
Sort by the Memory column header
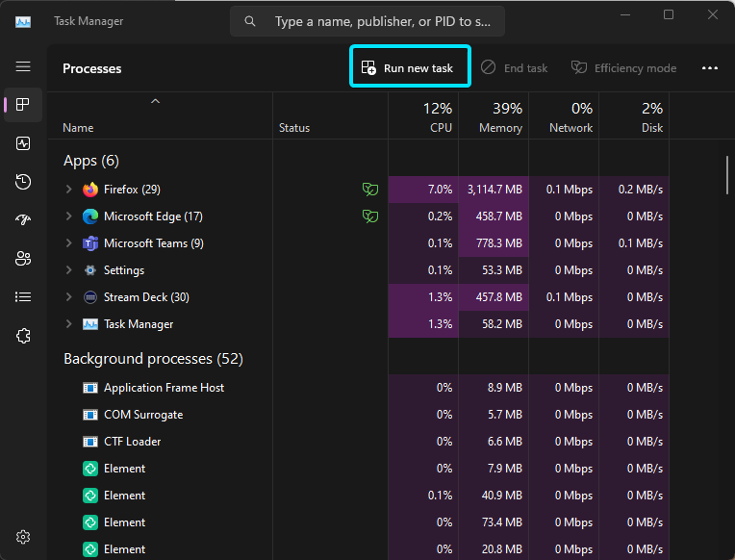coord(494,115)
